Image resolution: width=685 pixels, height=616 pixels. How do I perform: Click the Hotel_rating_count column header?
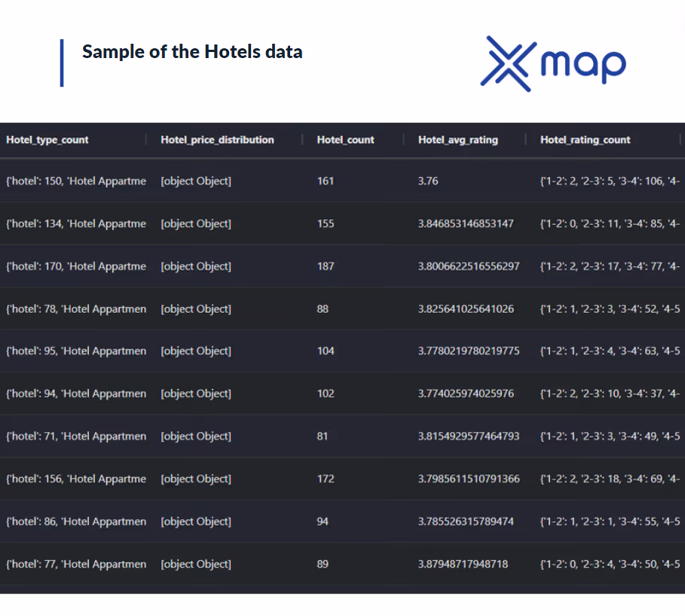point(586,140)
